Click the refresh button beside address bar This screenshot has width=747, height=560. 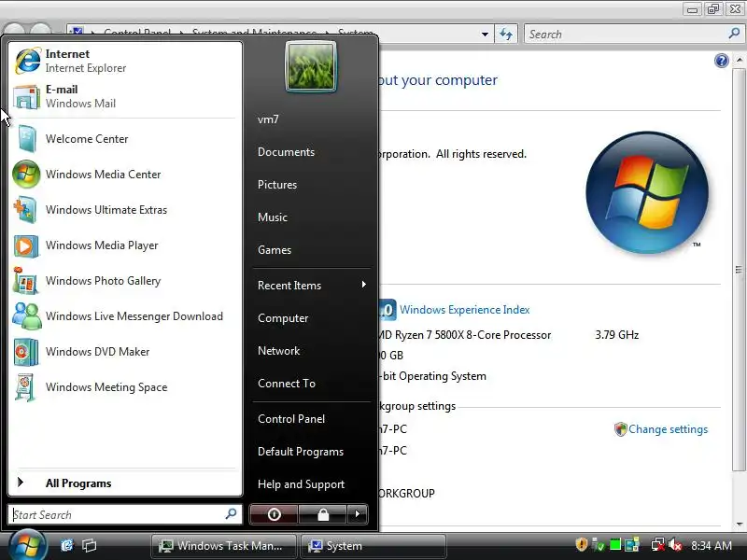506,35
